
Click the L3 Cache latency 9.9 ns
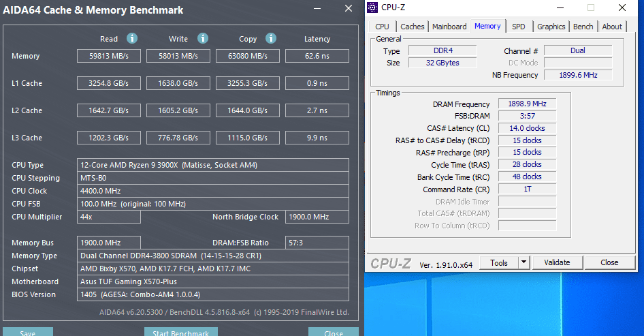pyautogui.click(x=317, y=138)
